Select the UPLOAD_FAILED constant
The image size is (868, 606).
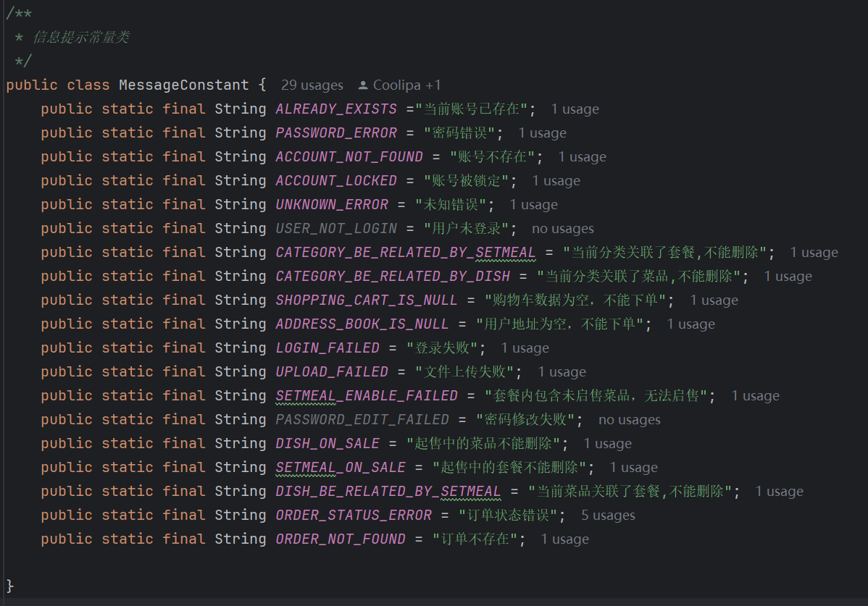coord(332,371)
